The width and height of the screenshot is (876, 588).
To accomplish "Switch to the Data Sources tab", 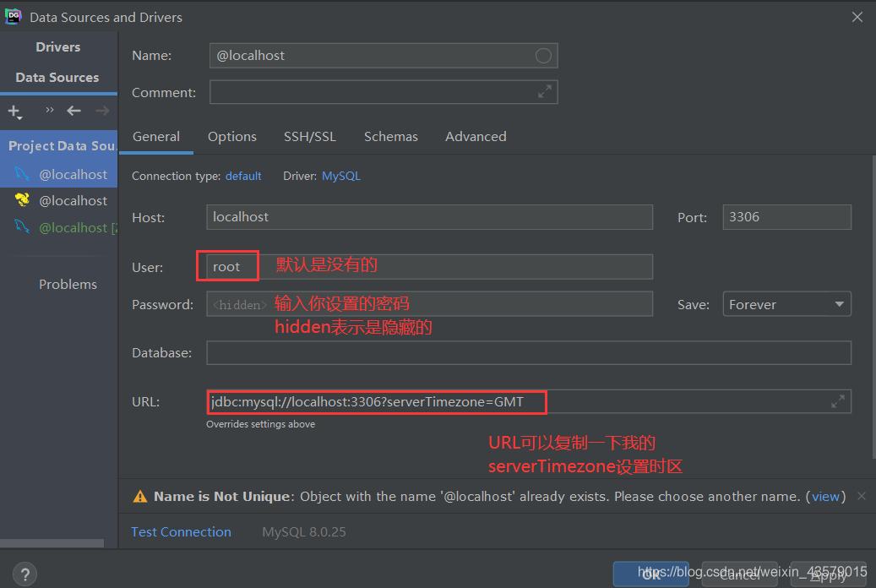I will [x=57, y=77].
